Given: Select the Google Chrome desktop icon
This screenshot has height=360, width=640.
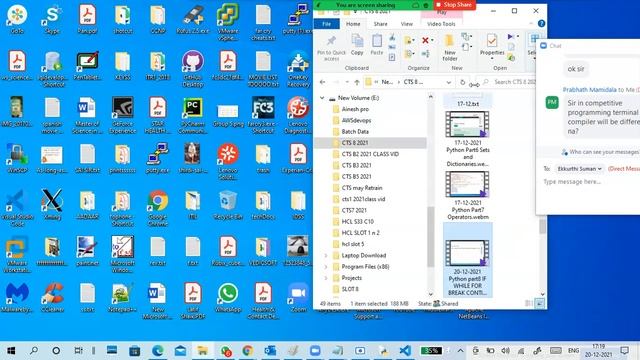Looking at the screenshot, I should [x=158, y=208].
